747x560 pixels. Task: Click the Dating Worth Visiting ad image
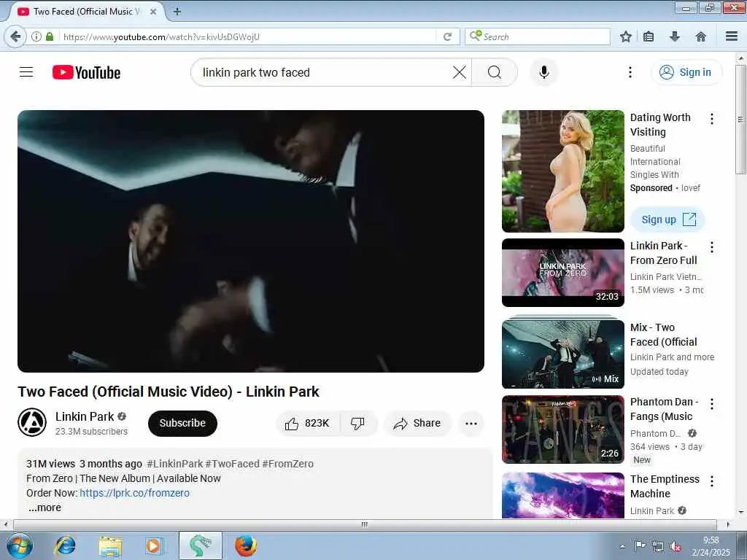[x=562, y=171]
